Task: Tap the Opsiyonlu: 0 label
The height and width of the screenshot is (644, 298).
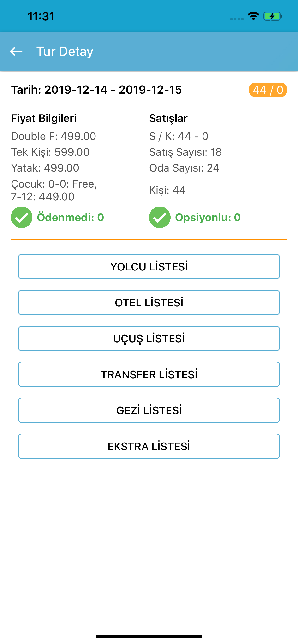Action: tap(208, 217)
